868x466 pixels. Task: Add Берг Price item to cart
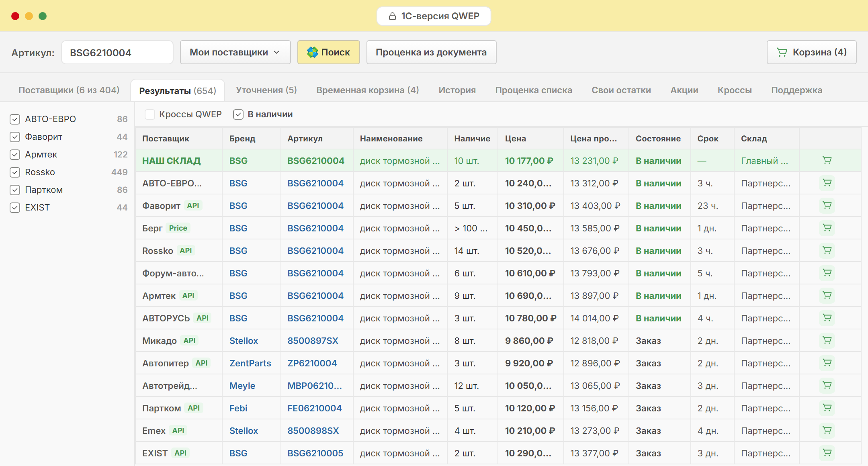click(x=827, y=228)
